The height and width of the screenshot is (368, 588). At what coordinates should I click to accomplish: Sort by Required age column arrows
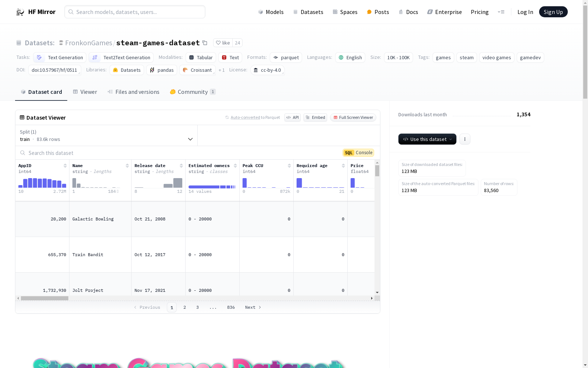click(343, 166)
